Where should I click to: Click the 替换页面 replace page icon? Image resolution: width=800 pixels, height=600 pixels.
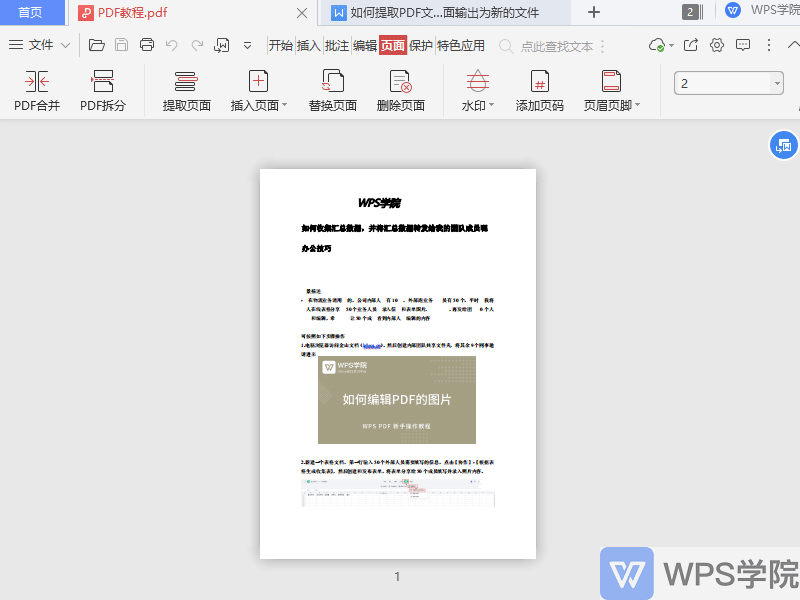(333, 82)
